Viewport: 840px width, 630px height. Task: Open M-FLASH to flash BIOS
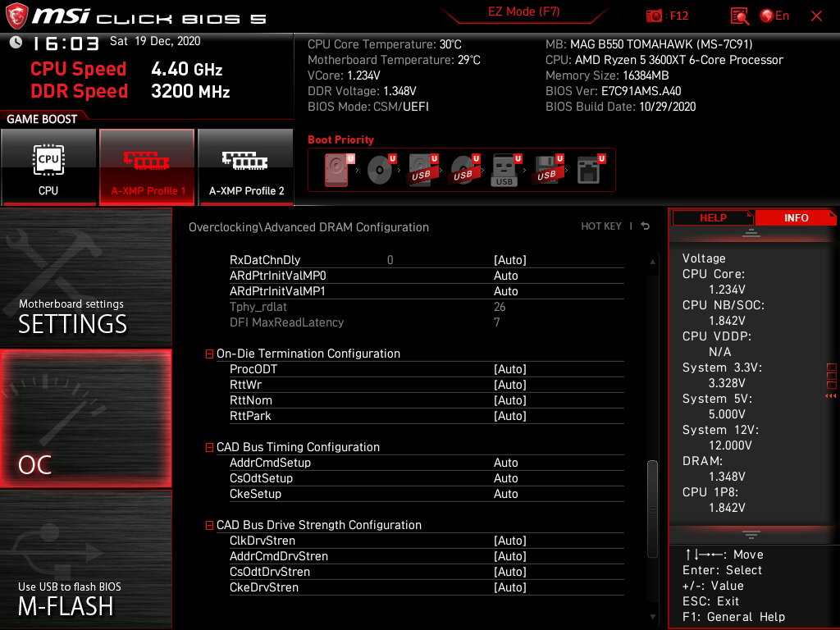[85, 559]
